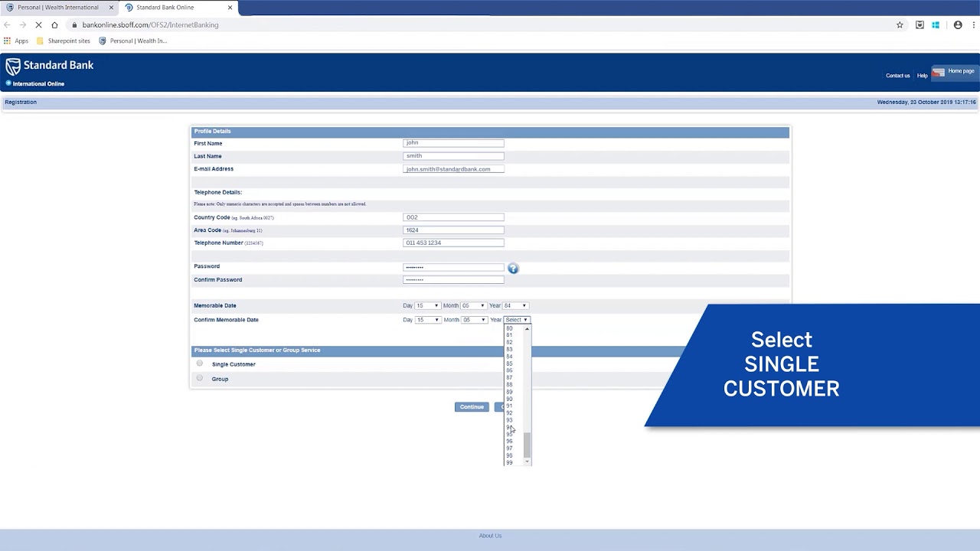
Task: Open the McAfee extension icon
Action: 920,24
